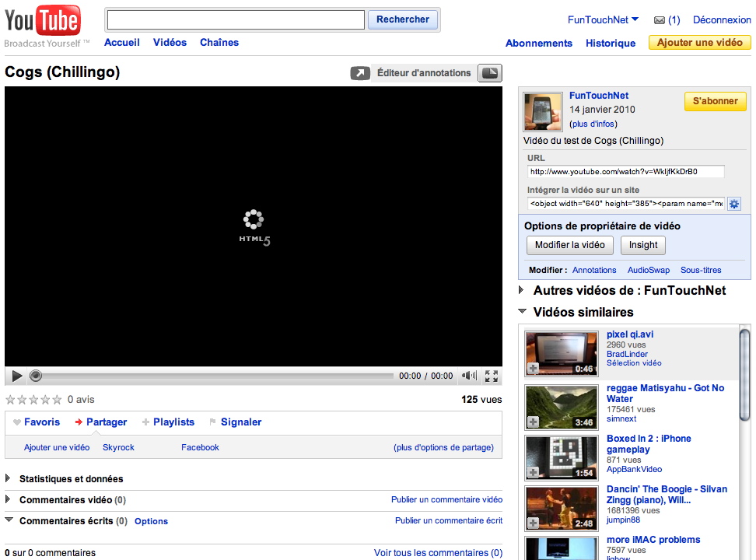Click the Rechercher search button

click(403, 19)
